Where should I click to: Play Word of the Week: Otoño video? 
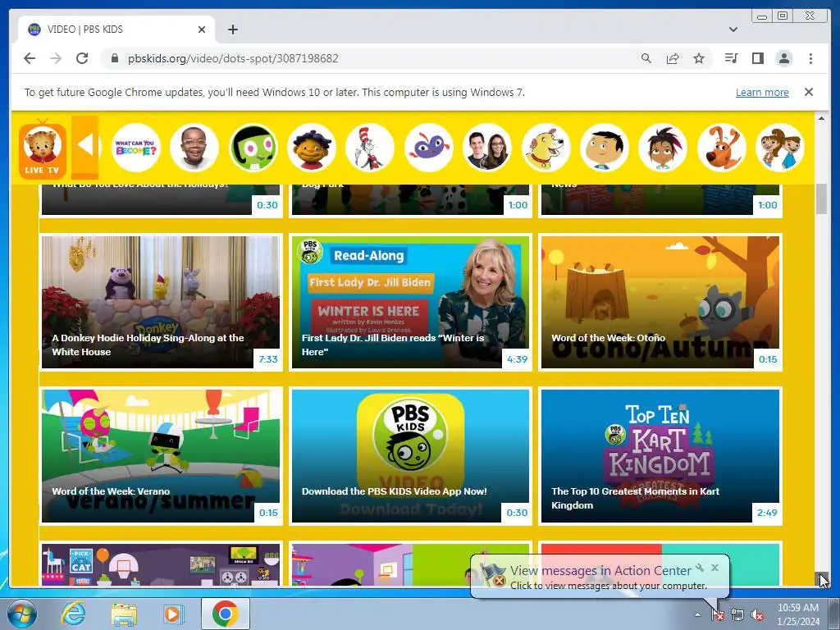(660, 302)
